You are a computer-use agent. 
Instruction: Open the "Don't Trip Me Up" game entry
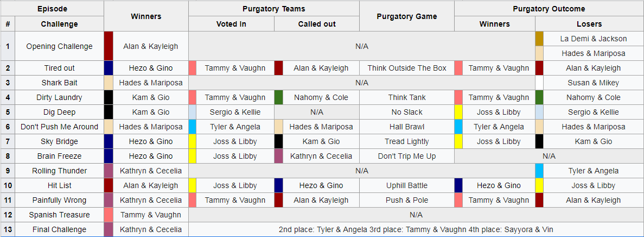pos(407,156)
